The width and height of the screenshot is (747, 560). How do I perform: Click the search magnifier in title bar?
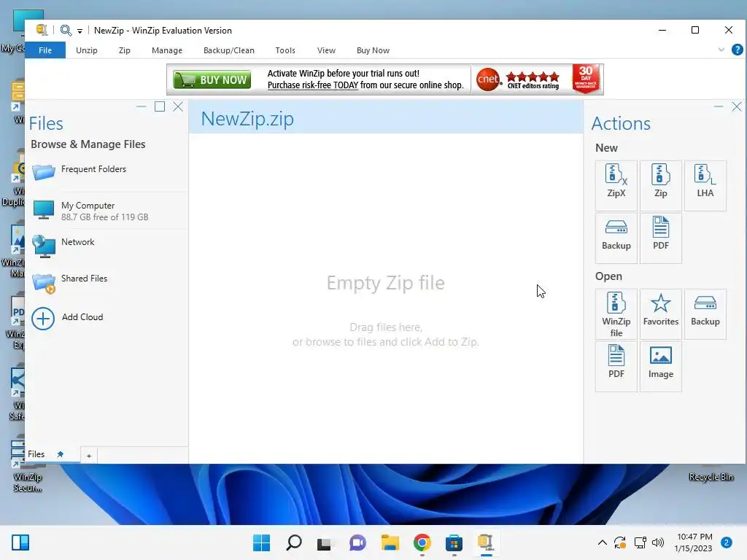66,31
